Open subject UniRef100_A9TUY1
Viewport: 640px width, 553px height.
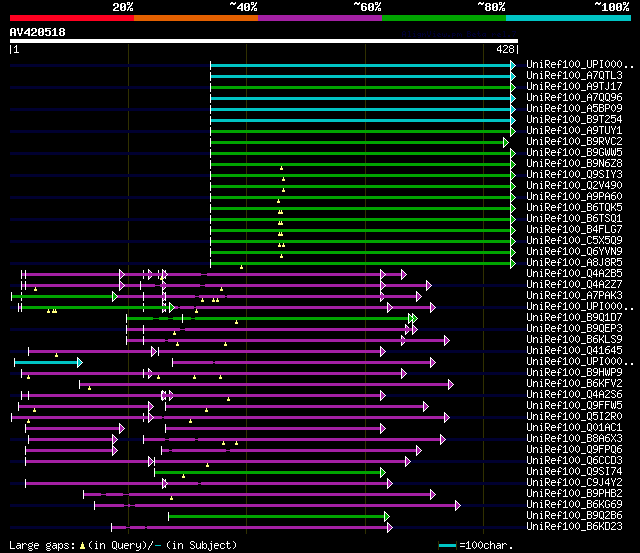pyautogui.click(x=574, y=131)
